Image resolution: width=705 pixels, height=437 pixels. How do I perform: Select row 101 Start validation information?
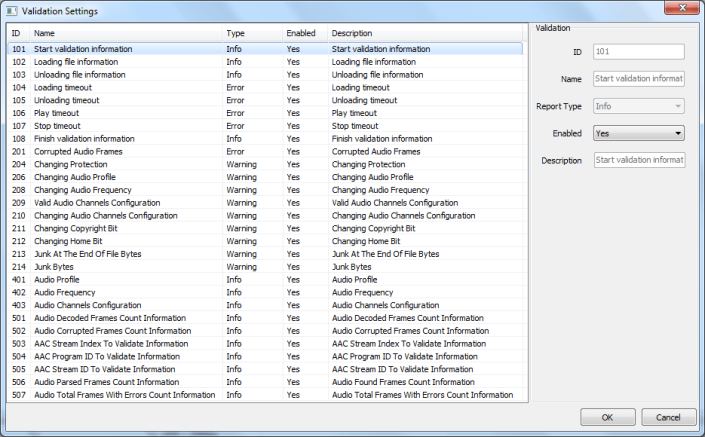tap(265, 49)
